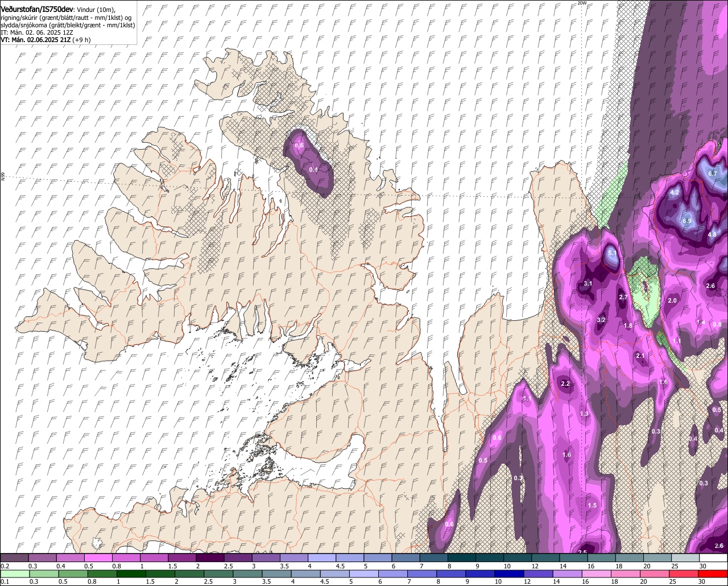
Task: Click the 2.2 precipitation value on the map
Action: pyautogui.click(x=565, y=383)
